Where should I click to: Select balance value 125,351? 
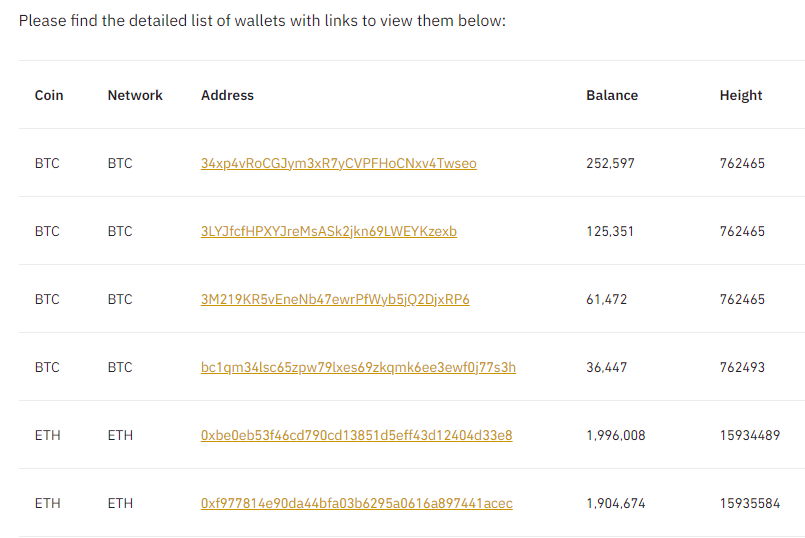pos(610,232)
